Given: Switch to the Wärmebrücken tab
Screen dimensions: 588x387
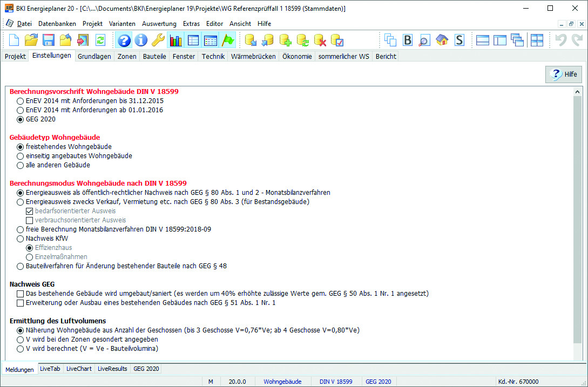Looking at the screenshot, I should [253, 56].
